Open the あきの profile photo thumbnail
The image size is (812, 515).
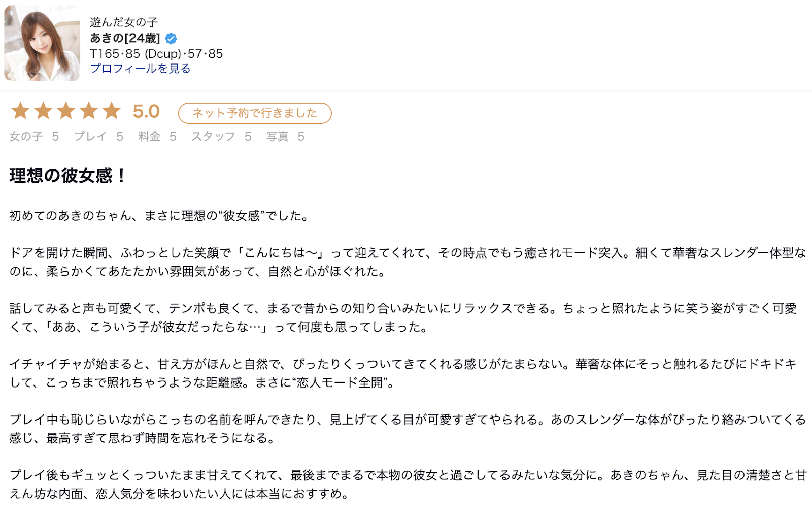tap(42, 43)
